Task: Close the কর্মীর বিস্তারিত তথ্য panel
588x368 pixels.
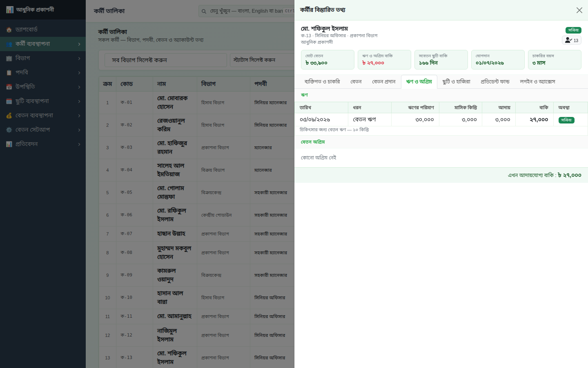Action: [x=579, y=10]
